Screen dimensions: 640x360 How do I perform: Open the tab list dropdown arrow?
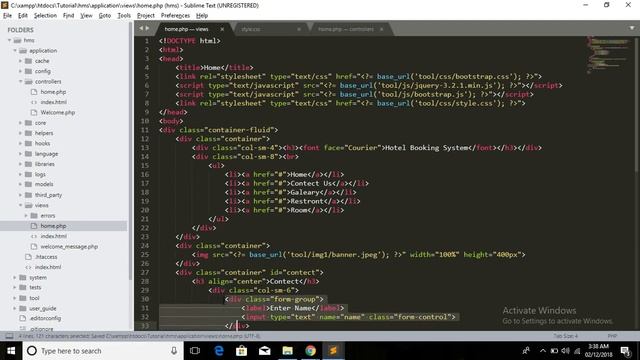coord(632,28)
